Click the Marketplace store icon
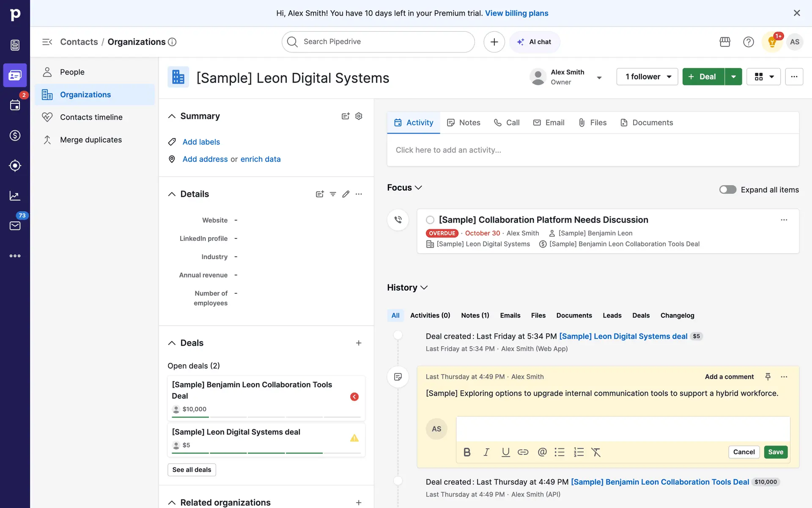Viewport: 812px width, 508px height. (725, 41)
